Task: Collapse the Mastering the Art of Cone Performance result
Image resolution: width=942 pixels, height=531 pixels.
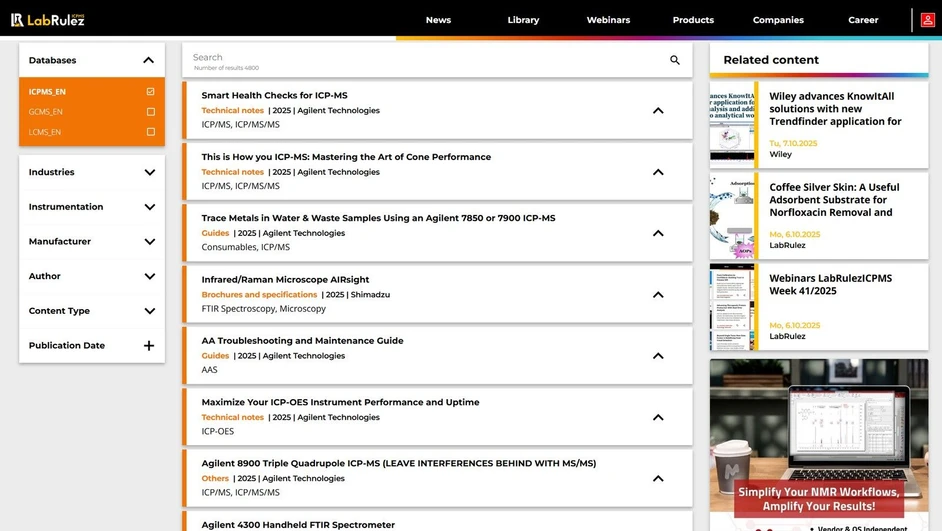Action: pos(658,172)
